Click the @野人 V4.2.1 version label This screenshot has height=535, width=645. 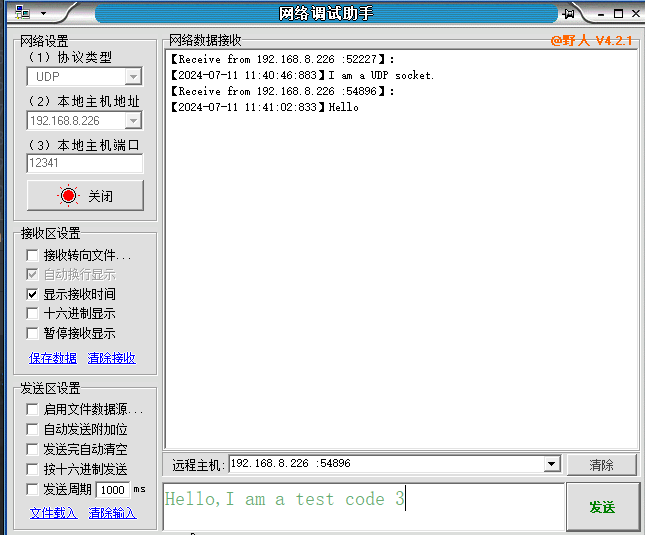point(592,40)
